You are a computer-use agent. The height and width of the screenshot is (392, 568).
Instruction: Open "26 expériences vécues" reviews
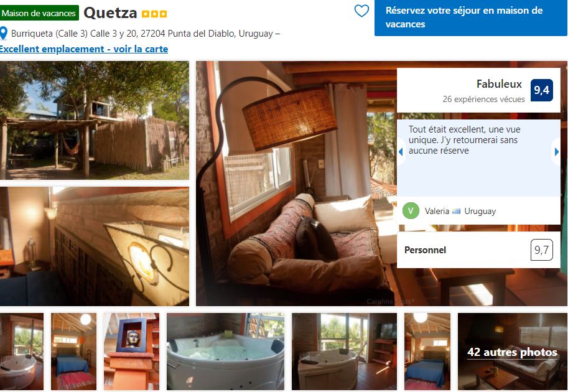tap(483, 99)
